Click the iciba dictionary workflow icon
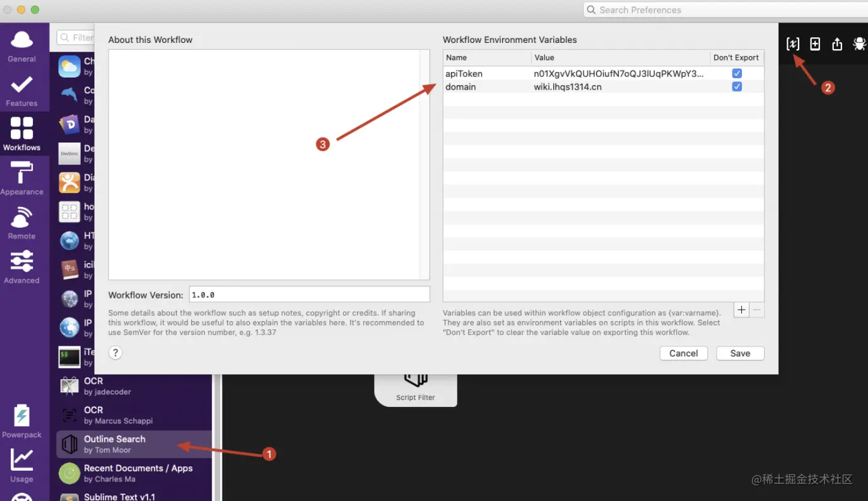Image resolution: width=868 pixels, height=501 pixels. pyautogui.click(x=69, y=270)
